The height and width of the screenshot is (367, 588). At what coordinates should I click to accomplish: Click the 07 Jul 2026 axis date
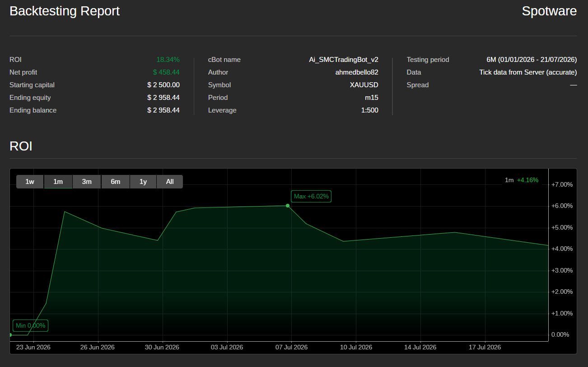tap(291, 347)
